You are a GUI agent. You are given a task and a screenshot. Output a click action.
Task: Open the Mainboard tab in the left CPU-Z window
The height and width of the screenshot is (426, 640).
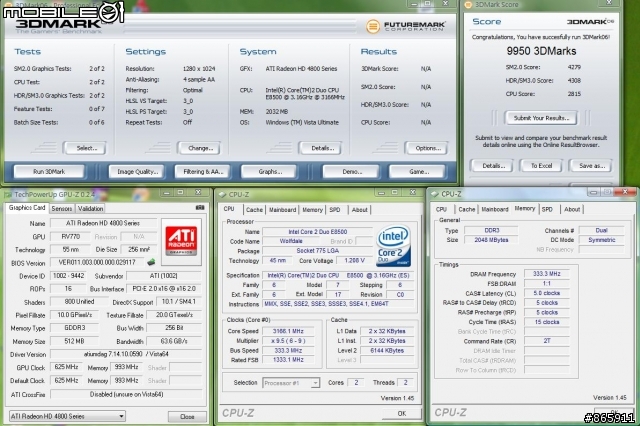[282, 210]
